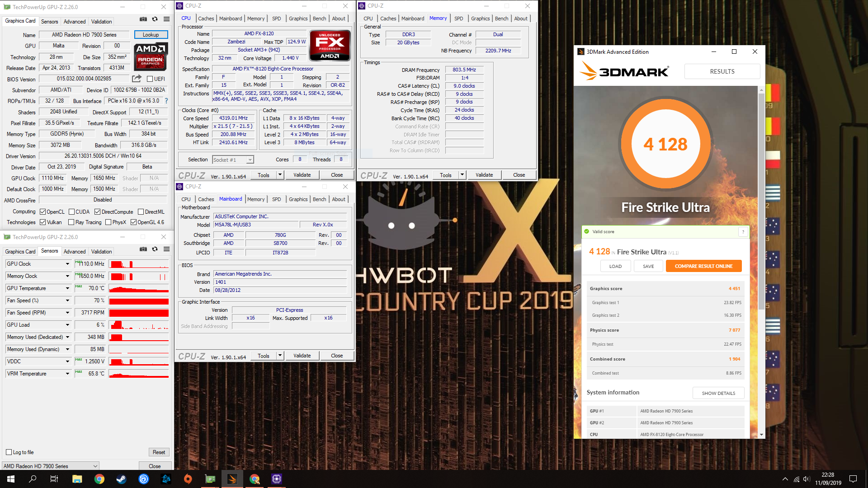Show hidden system tray icons
The width and height of the screenshot is (868, 488).
point(785,479)
